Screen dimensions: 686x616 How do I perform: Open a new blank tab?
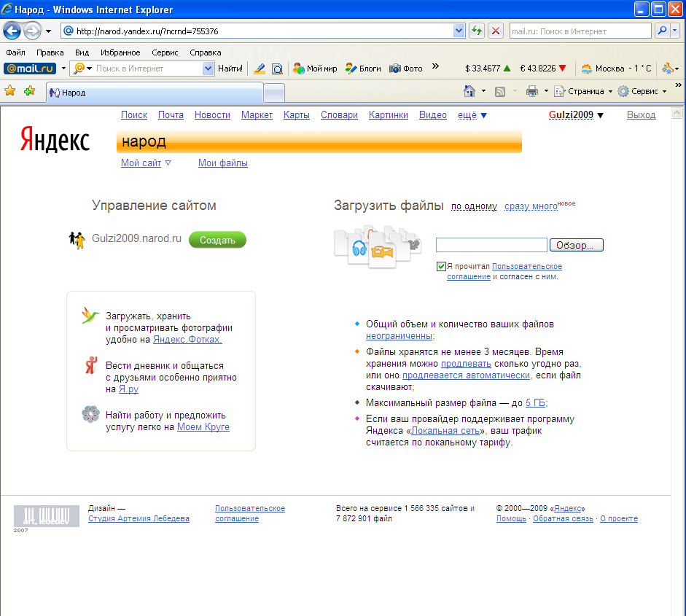[274, 93]
